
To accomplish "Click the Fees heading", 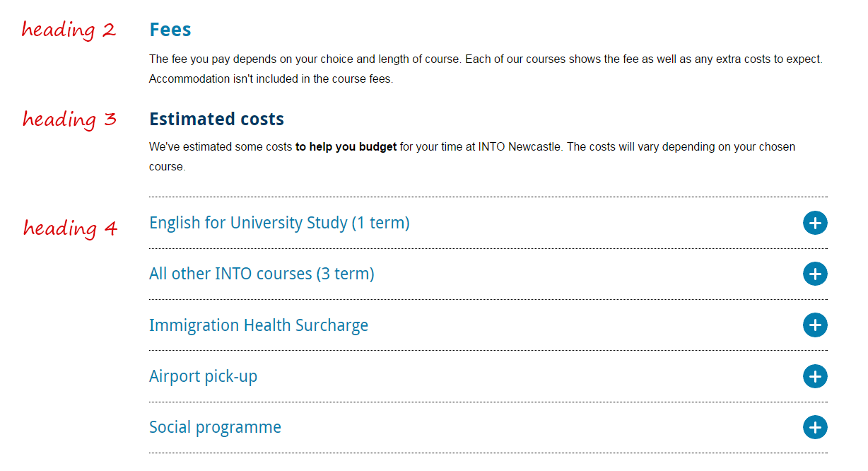I will tap(170, 30).
